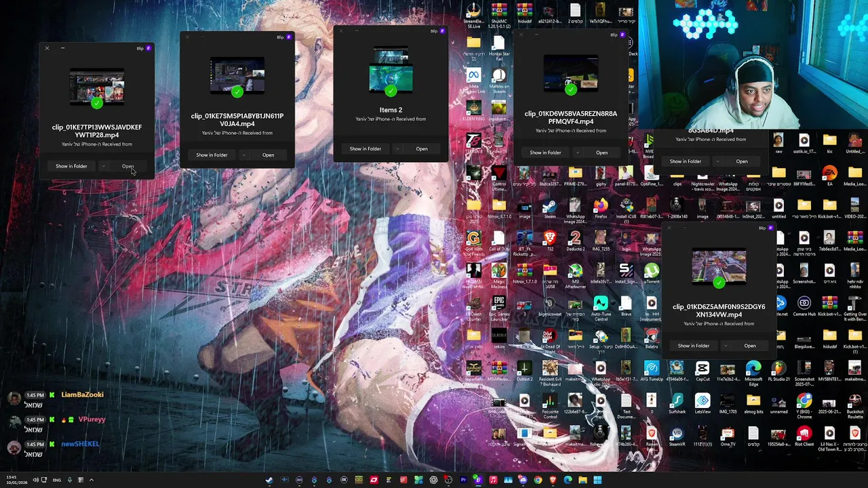The image size is (868, 488).
Task: Open the Surfshark desktop icon
Action: tap(677, 403)
